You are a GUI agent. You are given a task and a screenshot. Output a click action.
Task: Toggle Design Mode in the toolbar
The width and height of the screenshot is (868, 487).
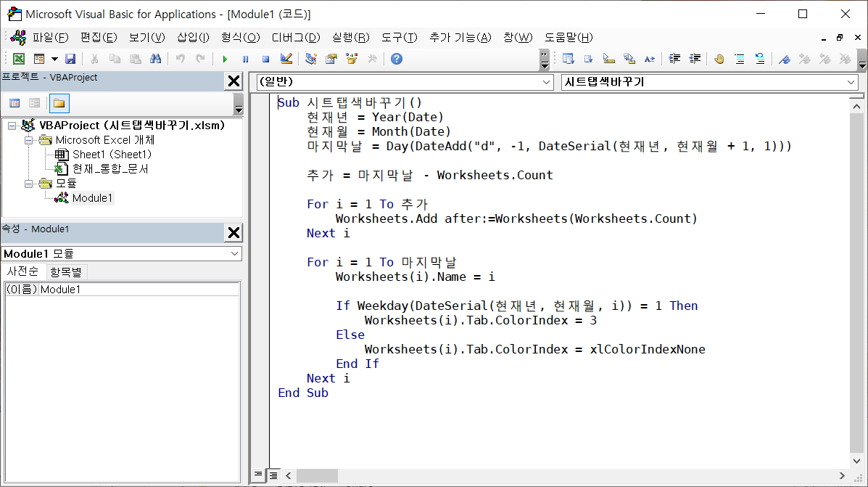286,59
